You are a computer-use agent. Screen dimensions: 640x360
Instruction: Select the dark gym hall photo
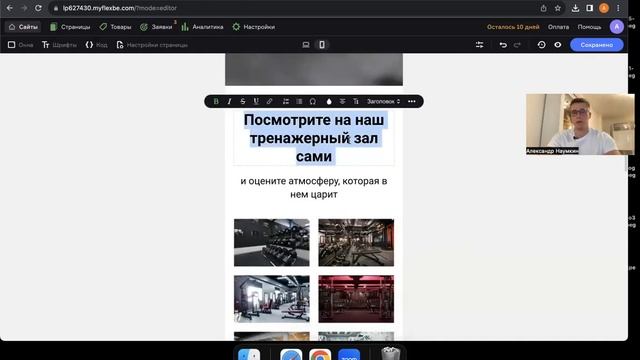tap(356, 242)
